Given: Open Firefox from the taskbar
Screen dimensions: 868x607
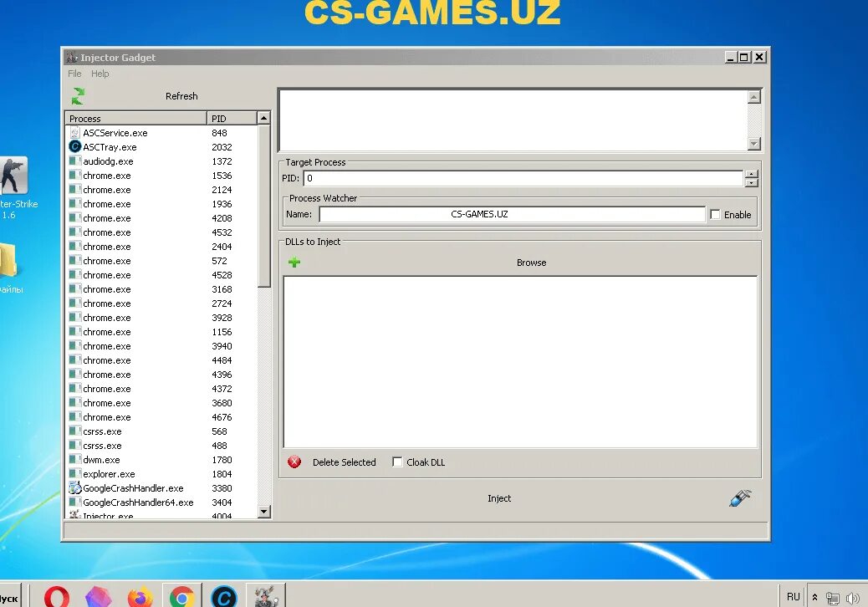Looking at the screenshot, I should tap(140, 596).
